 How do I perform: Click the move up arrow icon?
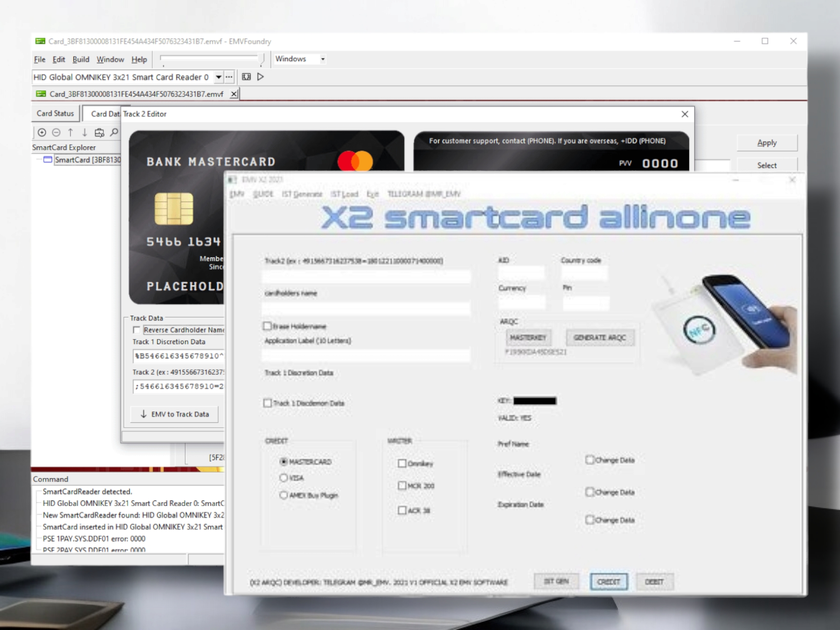[71, 132]
